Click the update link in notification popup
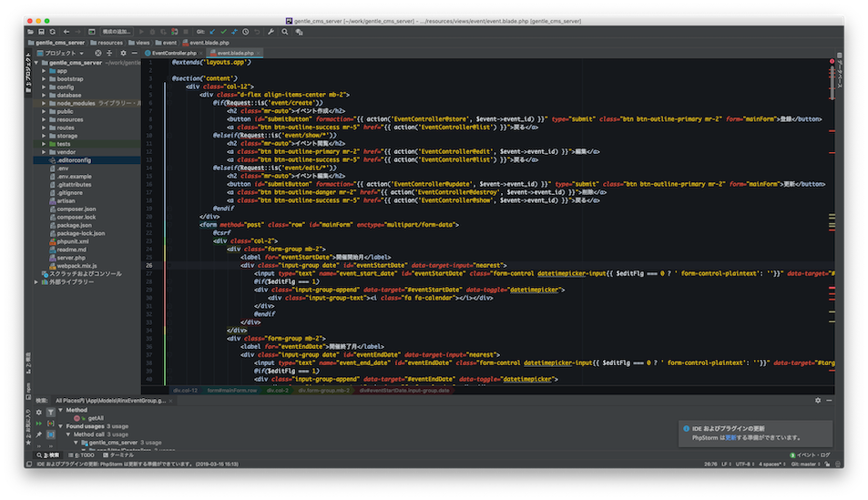This screenshot has width=868, height=500. (730, 437)
